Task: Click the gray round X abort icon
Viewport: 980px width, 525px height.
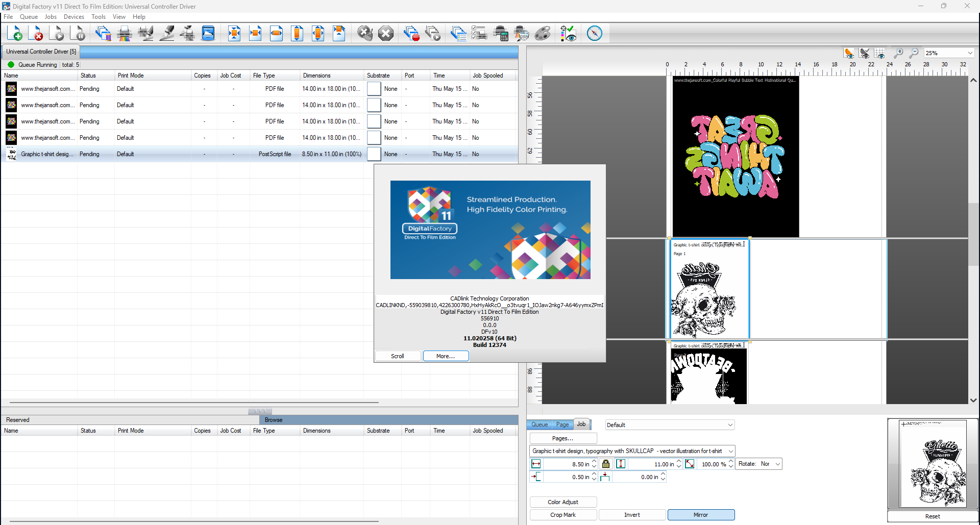Action: pos(386,33)
